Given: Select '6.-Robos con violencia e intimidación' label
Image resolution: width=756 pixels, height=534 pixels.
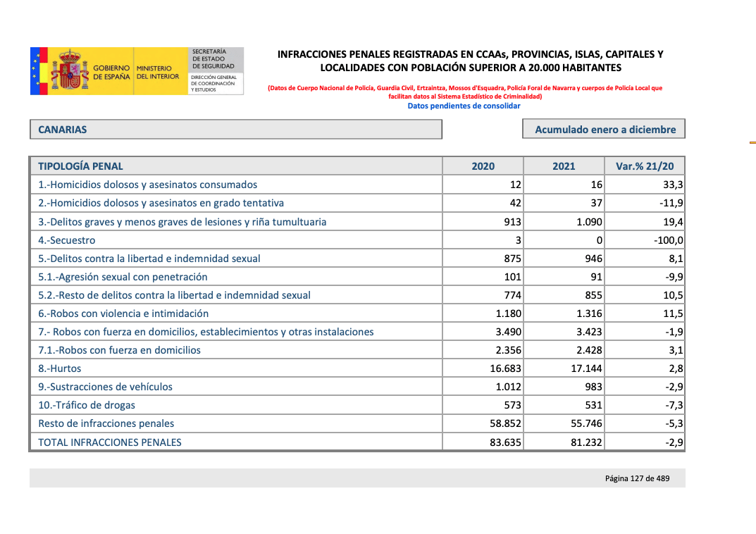Looking at the screenshot, I should (123, 313).
